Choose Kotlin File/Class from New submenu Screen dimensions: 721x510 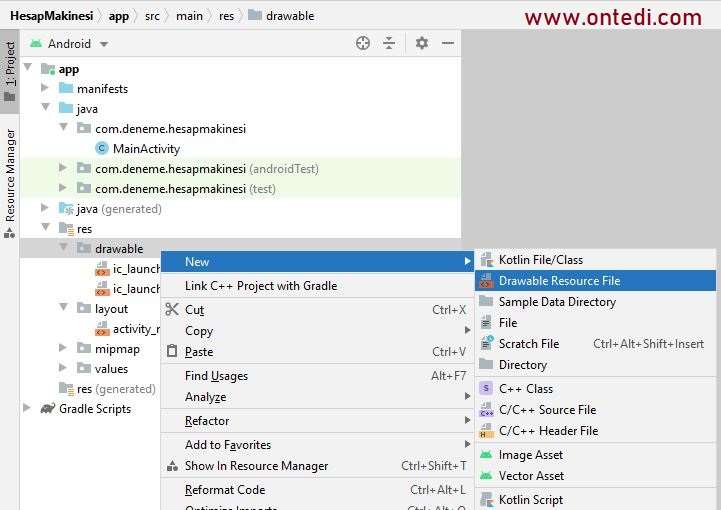(x=540, y=260)
